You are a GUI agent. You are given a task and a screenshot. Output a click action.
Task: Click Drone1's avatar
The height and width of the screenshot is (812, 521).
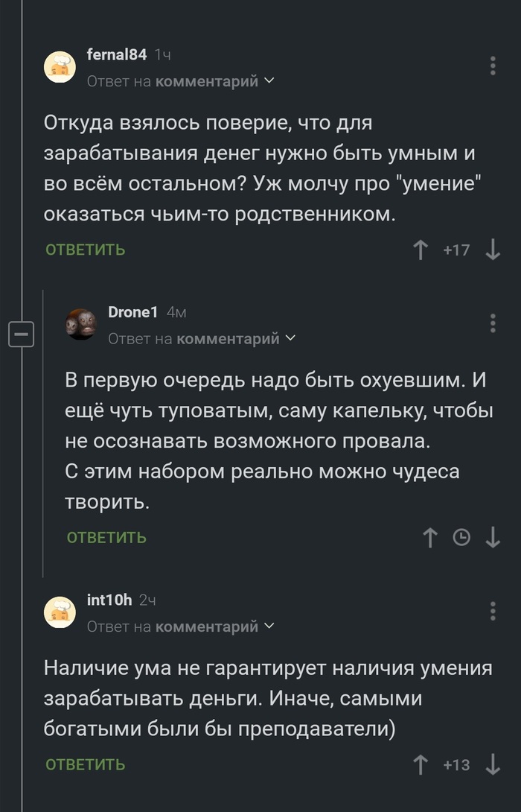click(x=81, y=322)
